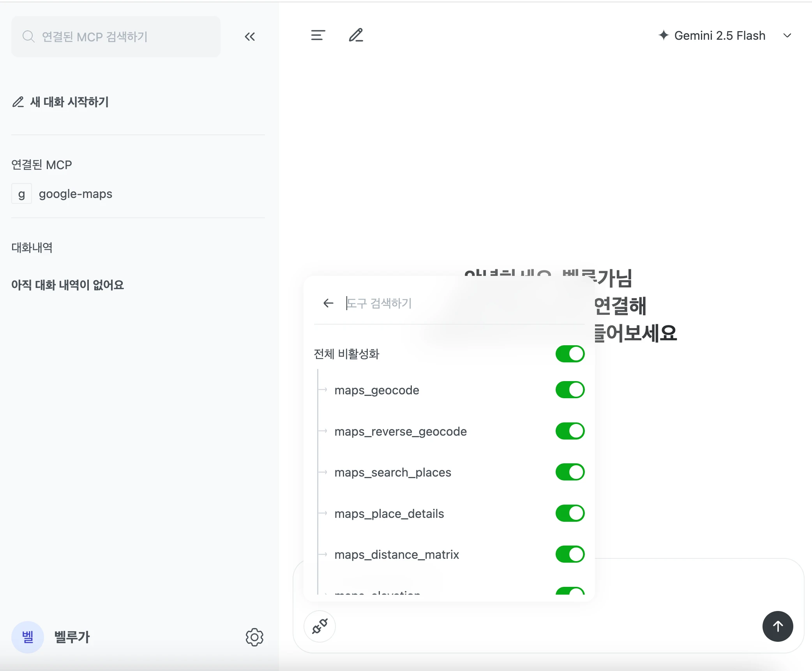The width and height of the screenshot is (812, 671).
Task: Click pencil icon beside 새 대화 시작하기
Action: [18, 102]
